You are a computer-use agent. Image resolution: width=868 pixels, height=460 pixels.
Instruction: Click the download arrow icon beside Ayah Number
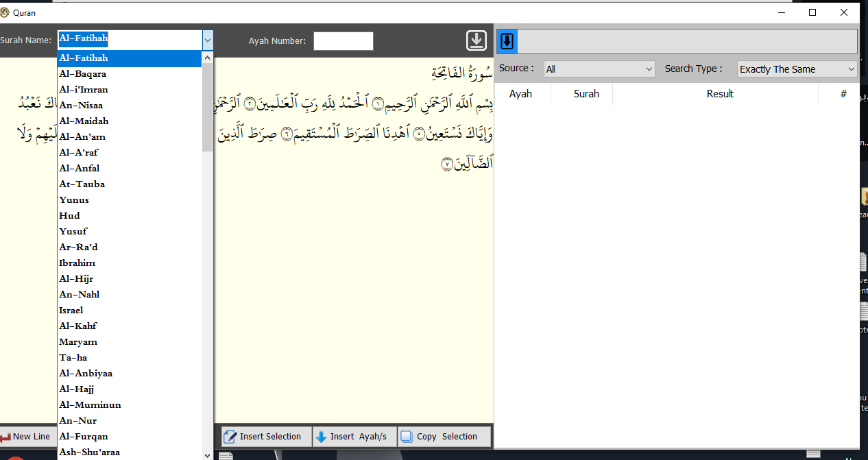click(x=477, y=40)
